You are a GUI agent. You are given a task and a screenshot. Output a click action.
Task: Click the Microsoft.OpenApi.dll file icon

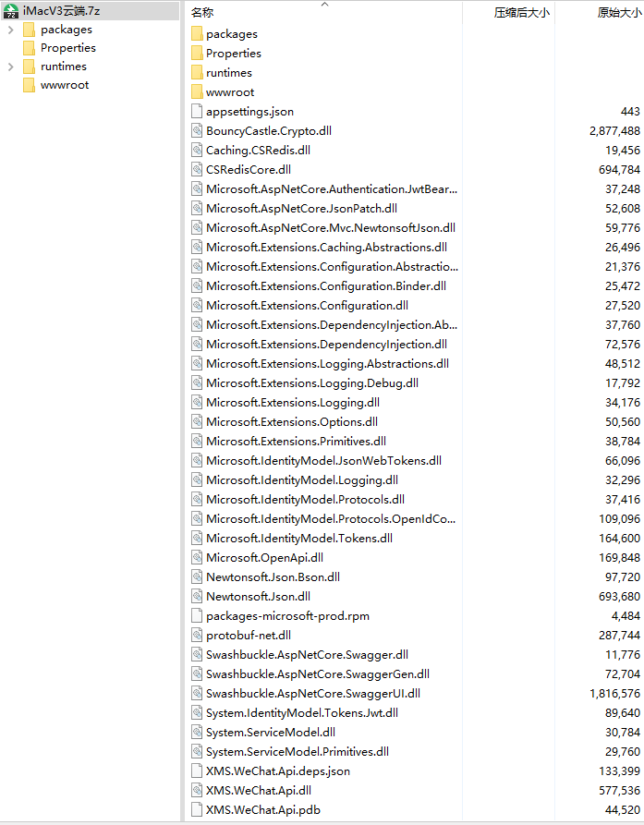point(197,558)
